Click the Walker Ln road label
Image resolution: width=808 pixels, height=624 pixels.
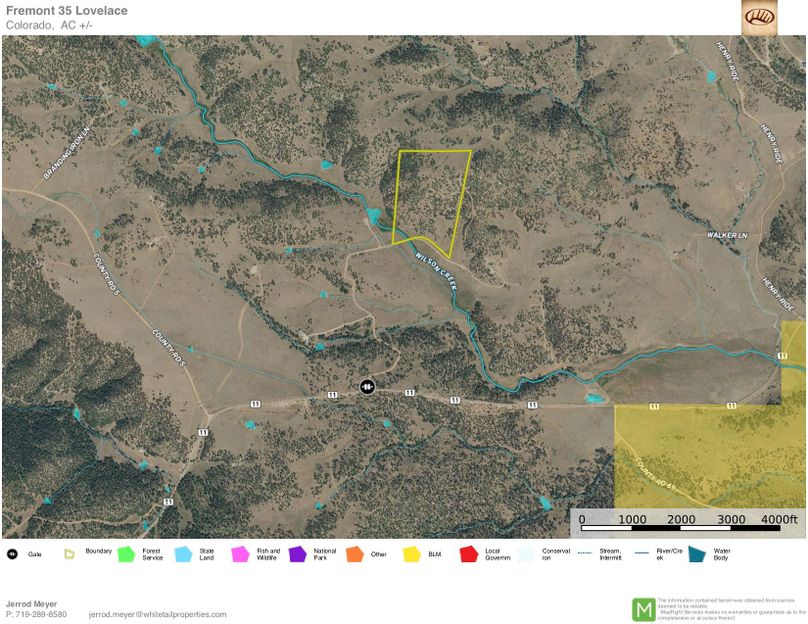click(x=726, y=235)
